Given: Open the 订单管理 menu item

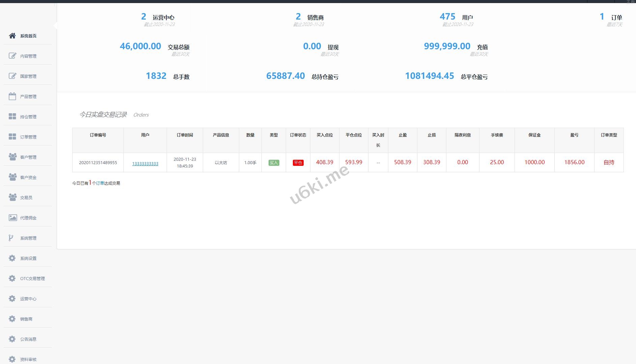Looking at the screenshot, I should [x=28, y=137].
